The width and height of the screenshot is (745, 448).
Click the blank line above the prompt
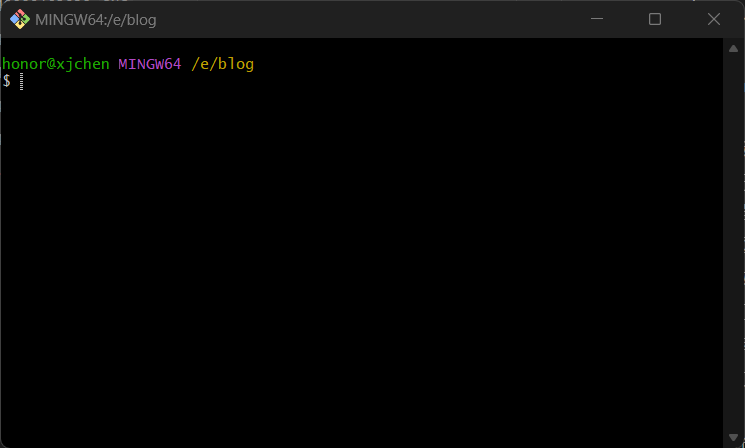200,47
